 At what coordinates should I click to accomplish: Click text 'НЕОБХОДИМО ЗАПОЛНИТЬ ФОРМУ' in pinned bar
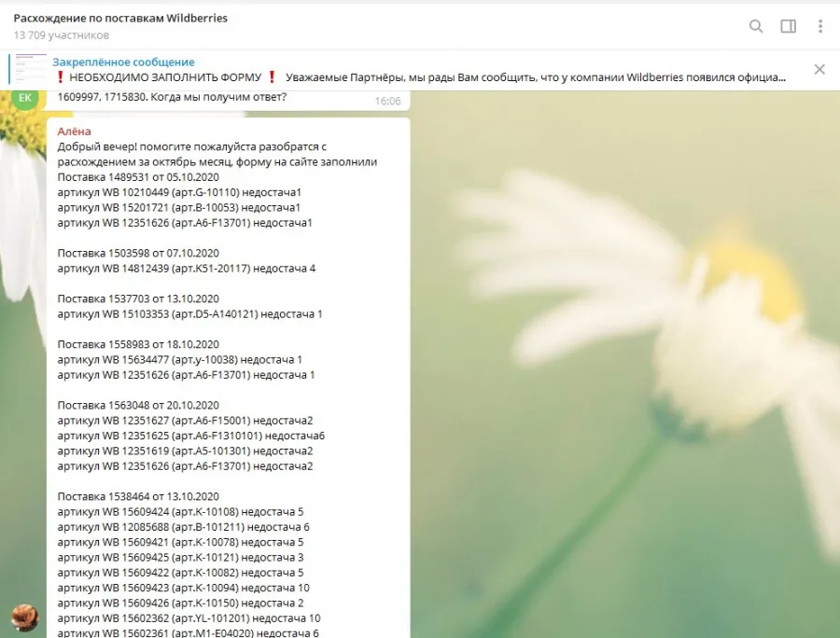pyautogui.click(x=165, y=77)
